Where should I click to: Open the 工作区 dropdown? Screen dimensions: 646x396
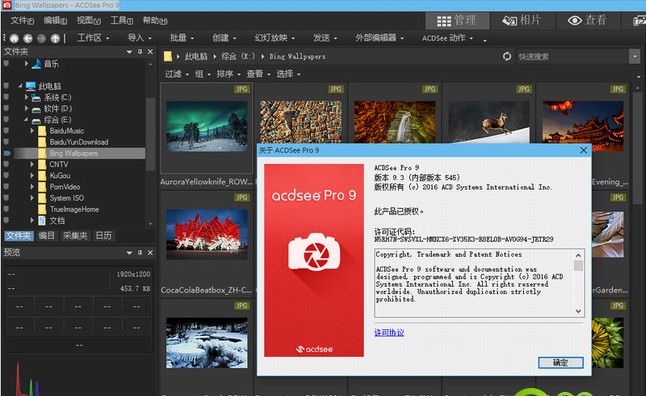93,38
